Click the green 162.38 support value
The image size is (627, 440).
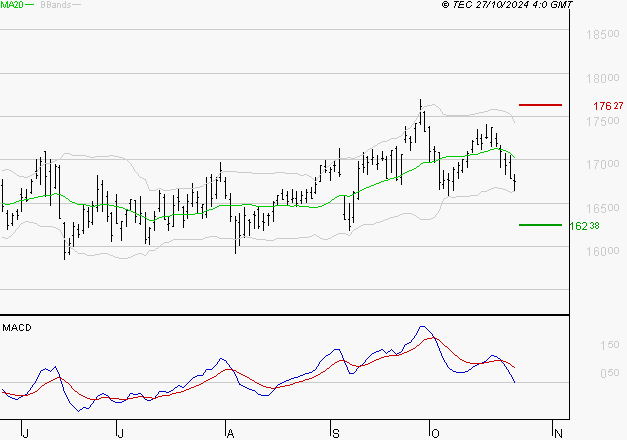click(584, 226)
